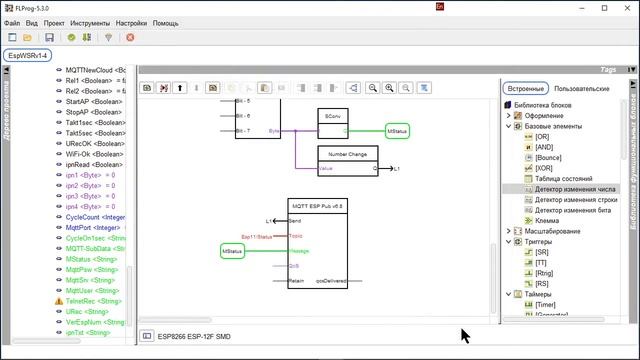Viewport: 640px width, 360px height.
Task: Open the Файл menu
Action: click(12, 23)
